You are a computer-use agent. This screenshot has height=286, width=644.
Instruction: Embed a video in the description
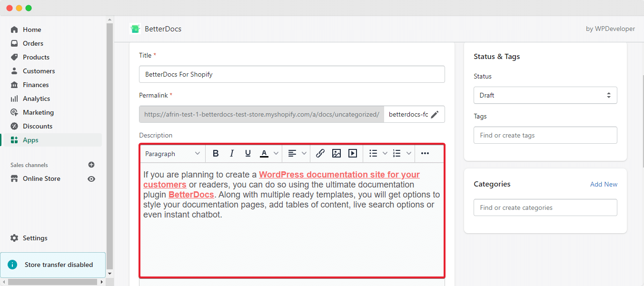click(x=353, y=153)
